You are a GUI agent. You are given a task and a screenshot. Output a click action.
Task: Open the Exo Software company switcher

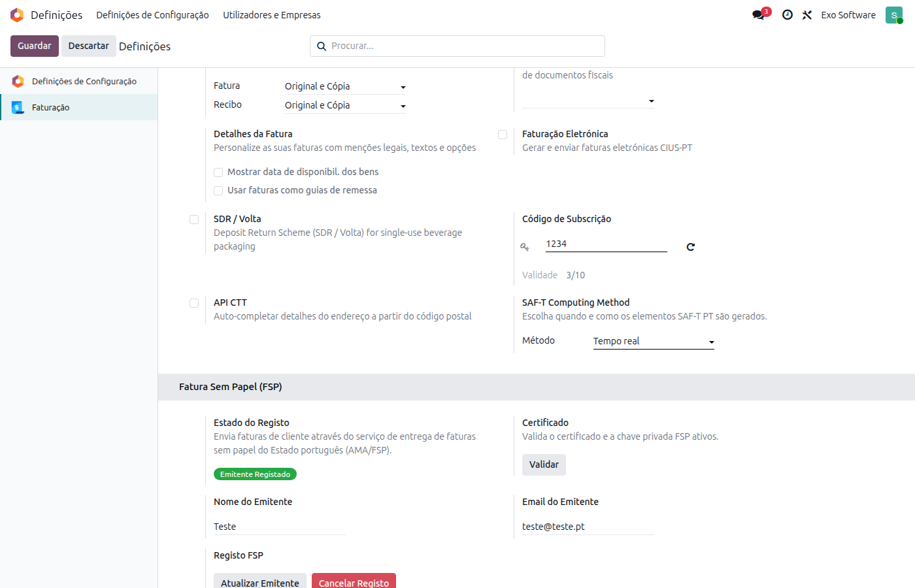(848, 15)
